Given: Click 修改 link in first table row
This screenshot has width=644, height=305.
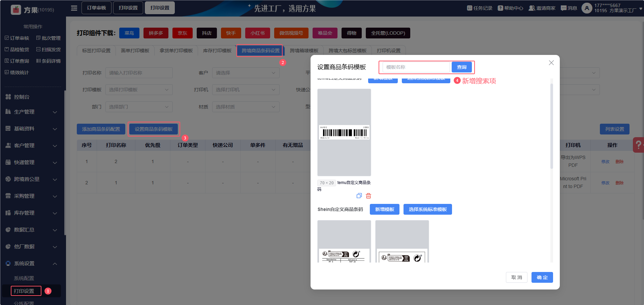Looking at the screenshot, I should coord(606,161).
